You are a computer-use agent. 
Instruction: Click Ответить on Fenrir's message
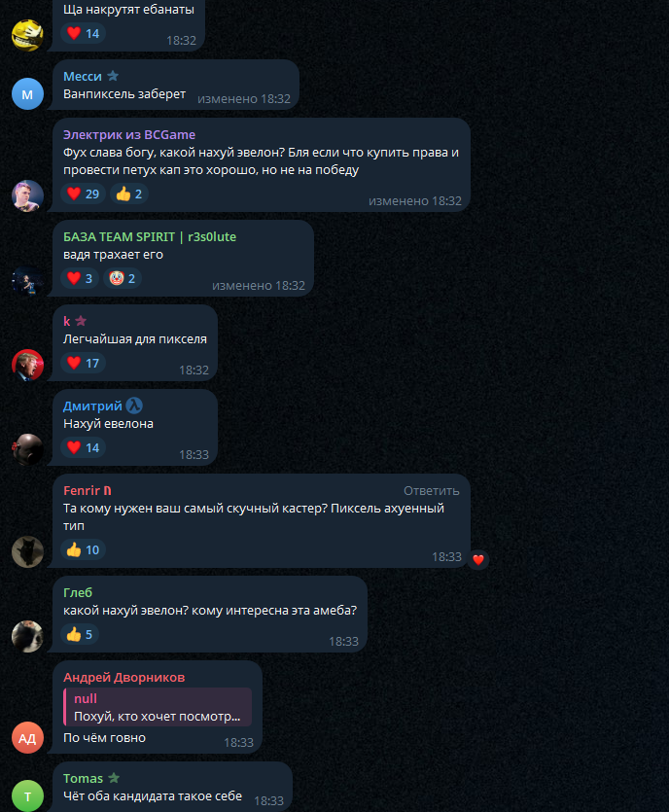432,490
